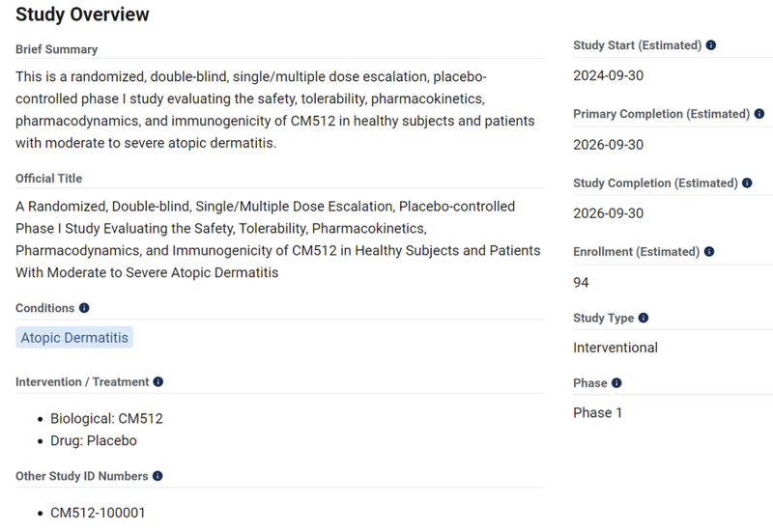Image resolution: width=773 pixels, height=532 pixels.
Task: Open info icon for Primary Completion (Estimated)
Action: (x=759, y=114)
